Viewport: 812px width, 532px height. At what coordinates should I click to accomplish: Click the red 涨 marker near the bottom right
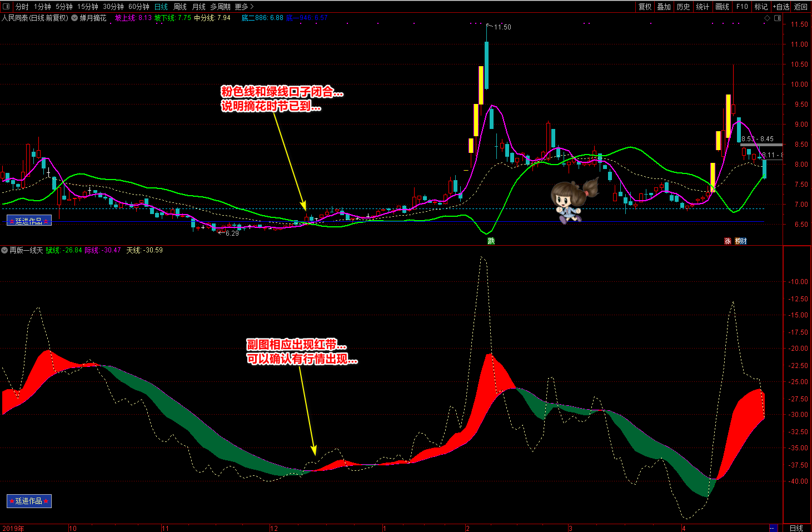coord(728,241)
